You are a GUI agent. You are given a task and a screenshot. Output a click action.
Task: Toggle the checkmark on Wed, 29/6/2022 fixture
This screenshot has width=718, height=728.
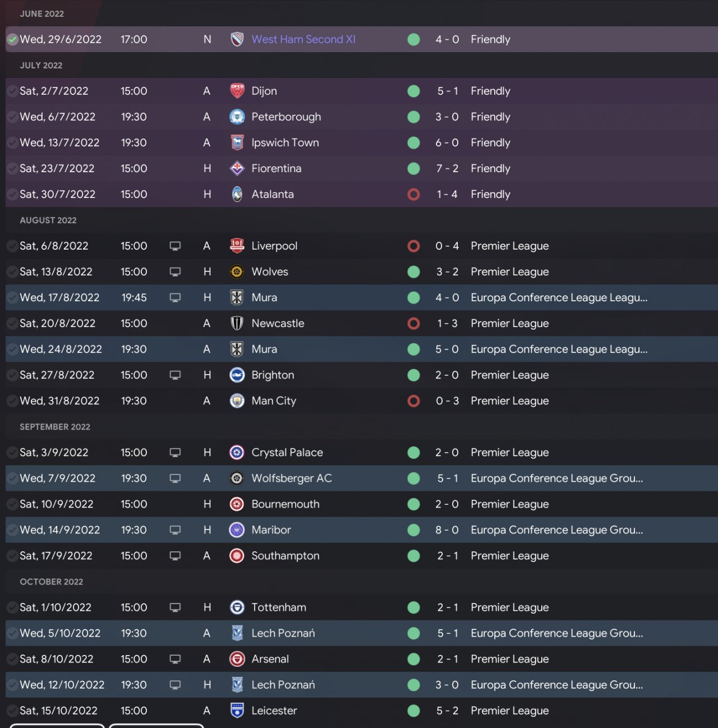tap(12, 39)
